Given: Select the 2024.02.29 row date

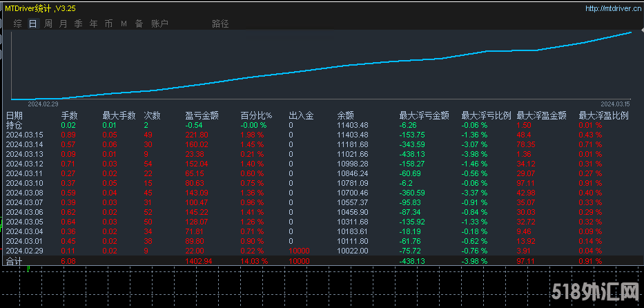Looking at the screenshot, I should coord(24,251).
